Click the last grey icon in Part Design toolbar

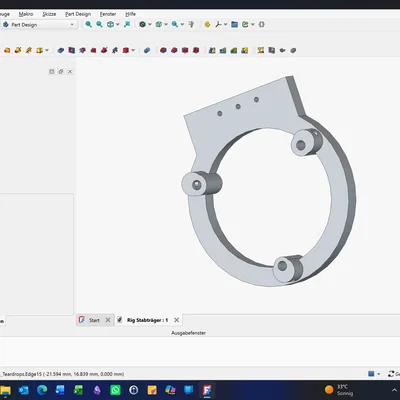click(293, 50)
